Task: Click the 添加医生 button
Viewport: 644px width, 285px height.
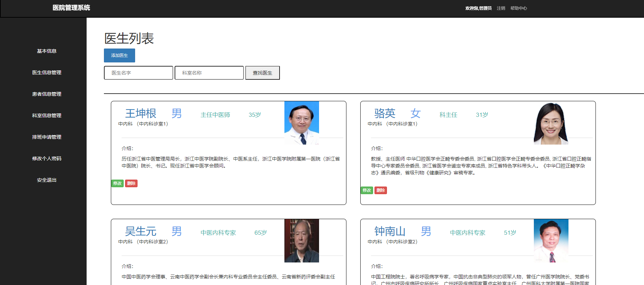Action: (x=120, y=55)
